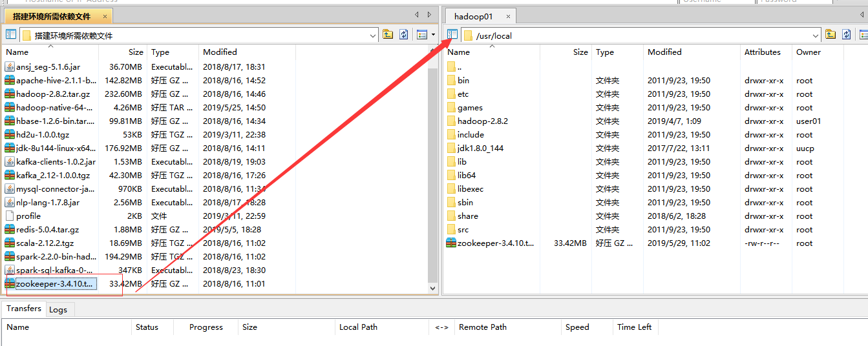The height and width of the screenshot is (346, 868).
Task: Select scala-2.12.2.tgz file name
Action: 45,243
